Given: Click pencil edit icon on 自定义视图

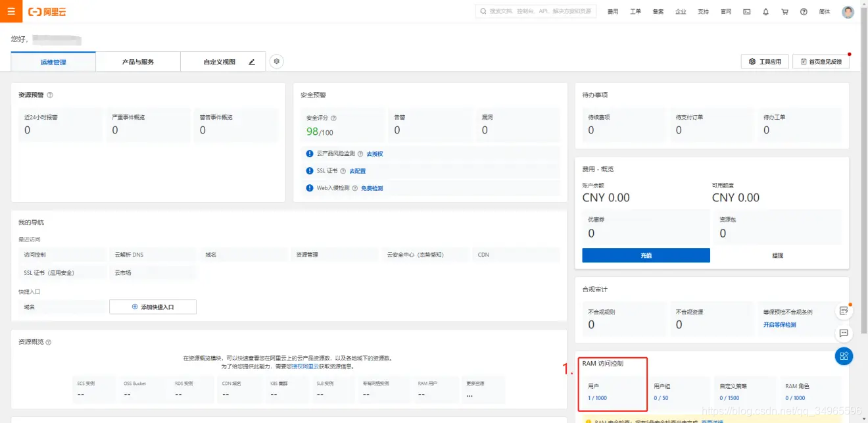Looking at the screenshot, I should (251, 62).
